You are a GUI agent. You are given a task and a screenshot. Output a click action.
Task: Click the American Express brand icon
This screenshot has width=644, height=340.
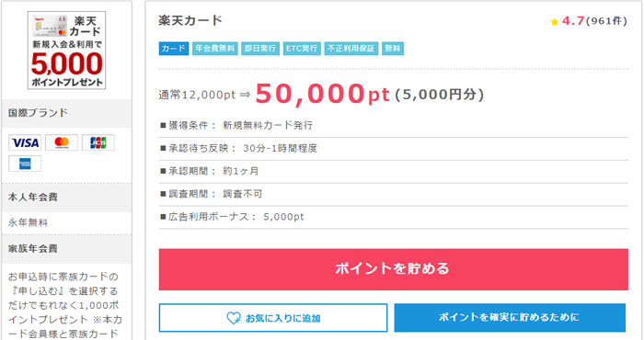[x=25, y=164]
